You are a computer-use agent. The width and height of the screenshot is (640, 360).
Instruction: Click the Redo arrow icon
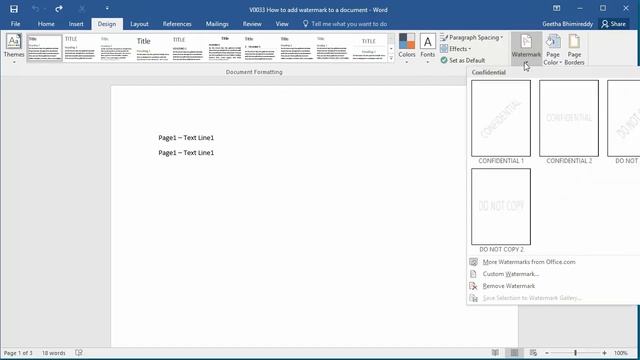point(59,9)
